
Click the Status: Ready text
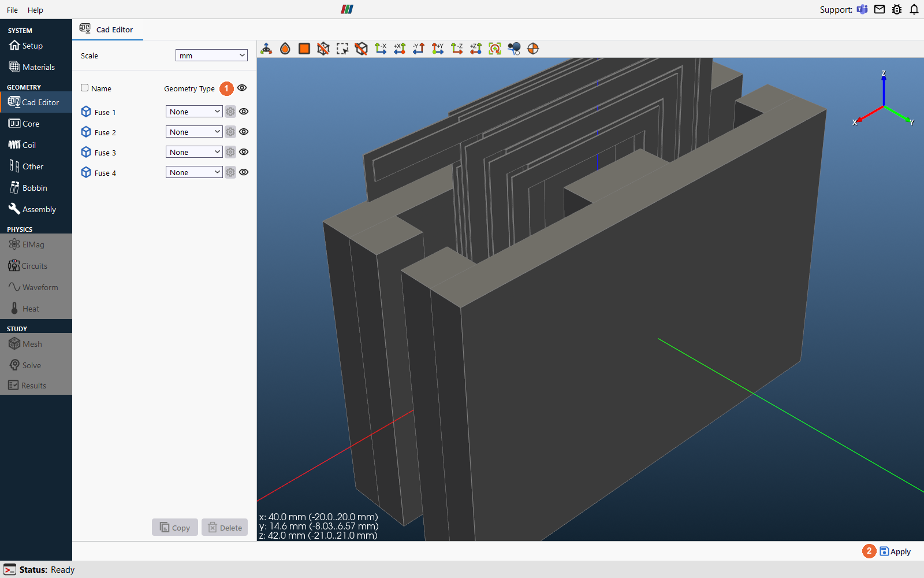[x=47, y=570]
